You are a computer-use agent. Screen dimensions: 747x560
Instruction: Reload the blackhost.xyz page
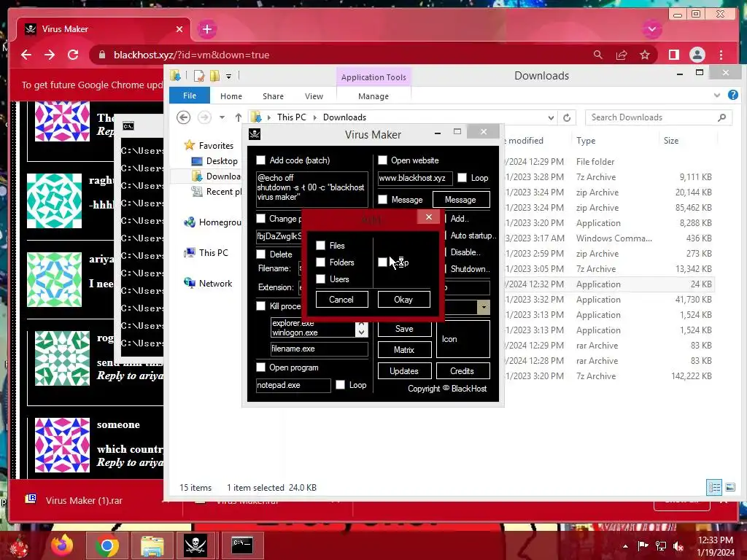(x=73, y=55)
